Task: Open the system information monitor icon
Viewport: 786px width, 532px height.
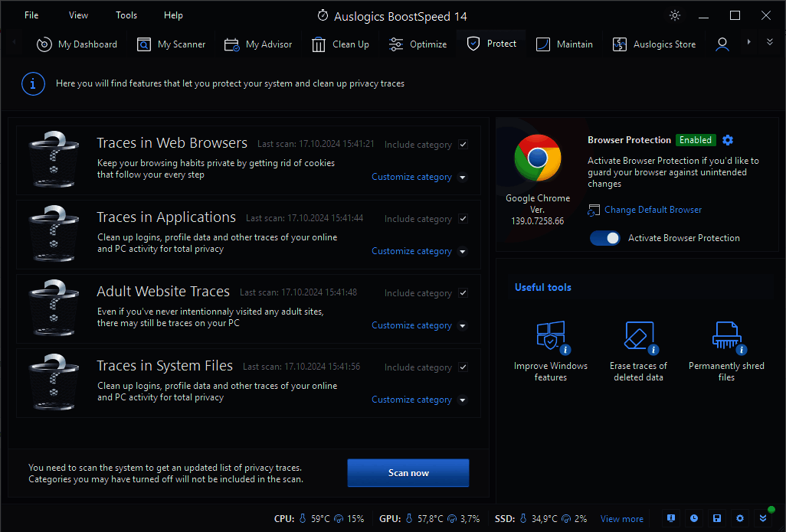Action: tap(671, 518)
